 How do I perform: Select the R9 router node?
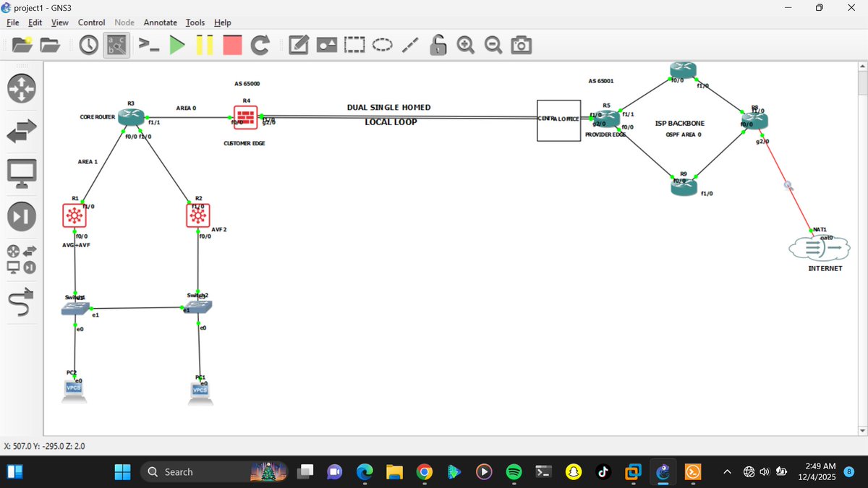684,187
